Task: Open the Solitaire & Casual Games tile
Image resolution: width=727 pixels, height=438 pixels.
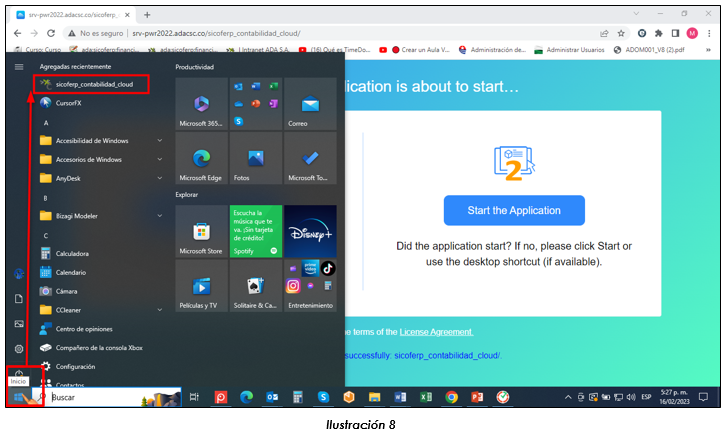Action: click(x=255, y=286)
